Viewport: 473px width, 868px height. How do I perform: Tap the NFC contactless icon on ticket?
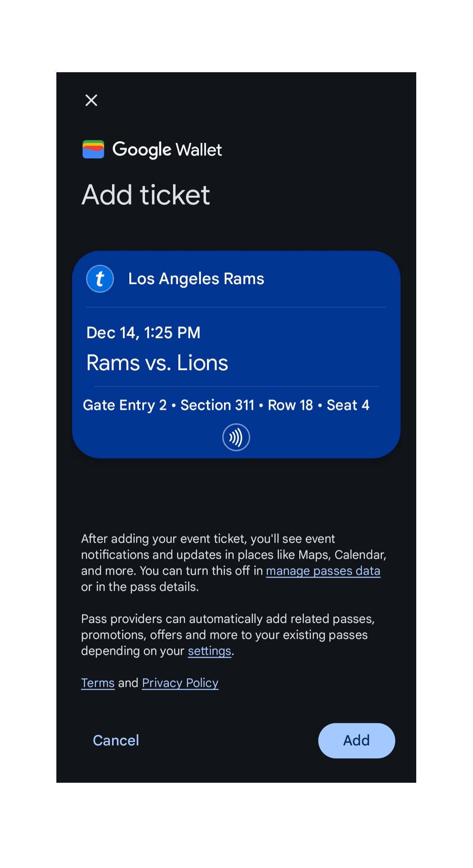(x=236, y=437)
